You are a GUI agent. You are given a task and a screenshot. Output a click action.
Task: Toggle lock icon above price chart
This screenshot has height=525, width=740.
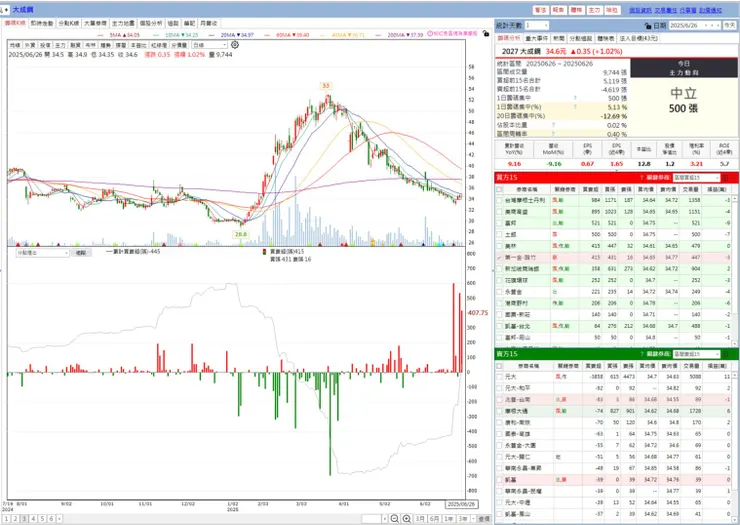coord(486,34)
